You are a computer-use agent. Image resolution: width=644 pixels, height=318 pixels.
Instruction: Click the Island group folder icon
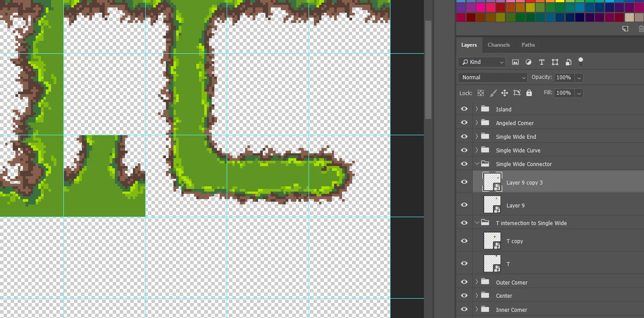click(x=486, y=109)
